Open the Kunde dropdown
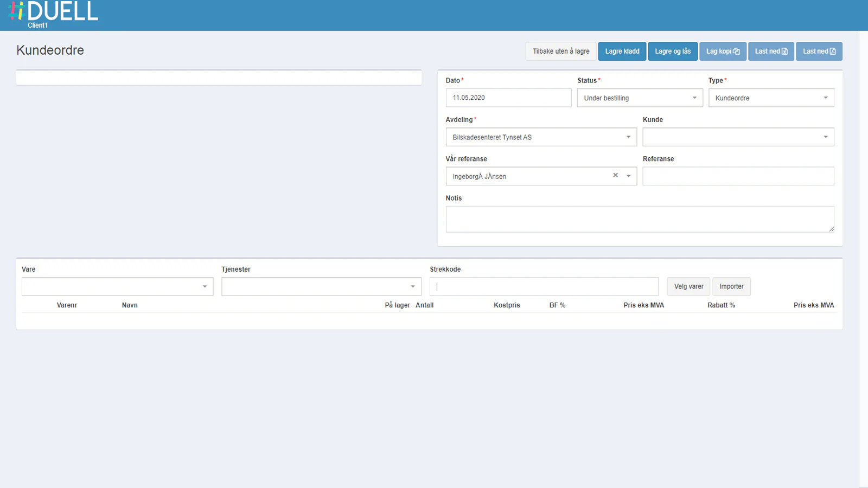Viewport: 868px width, 488px height. tap(738, 137)
